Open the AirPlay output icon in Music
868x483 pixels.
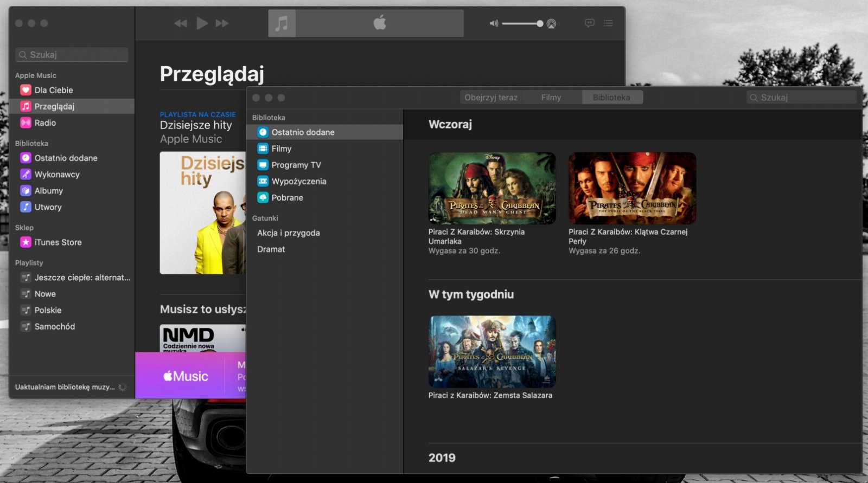pos(551,23)
